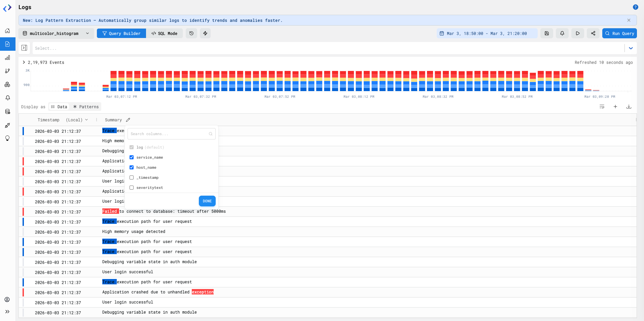
Task: Switch display to Patterns view
Action: click(x=85, y=107)
